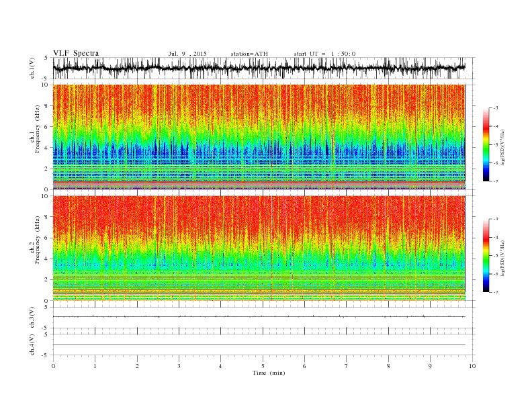Click the "-5" tick on ch.4(V) axis
The width and height of the screenshot is (532, 411).
click(46, 355)
